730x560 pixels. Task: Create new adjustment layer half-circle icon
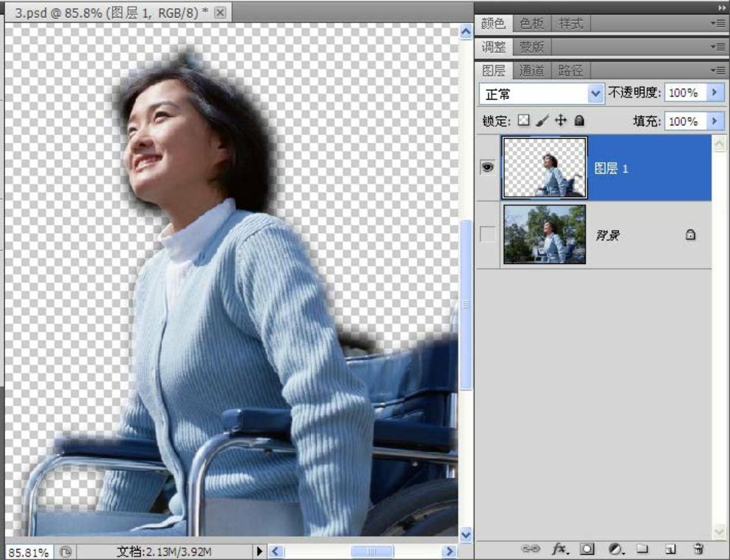pyautogui.click(x=615, y=549)
